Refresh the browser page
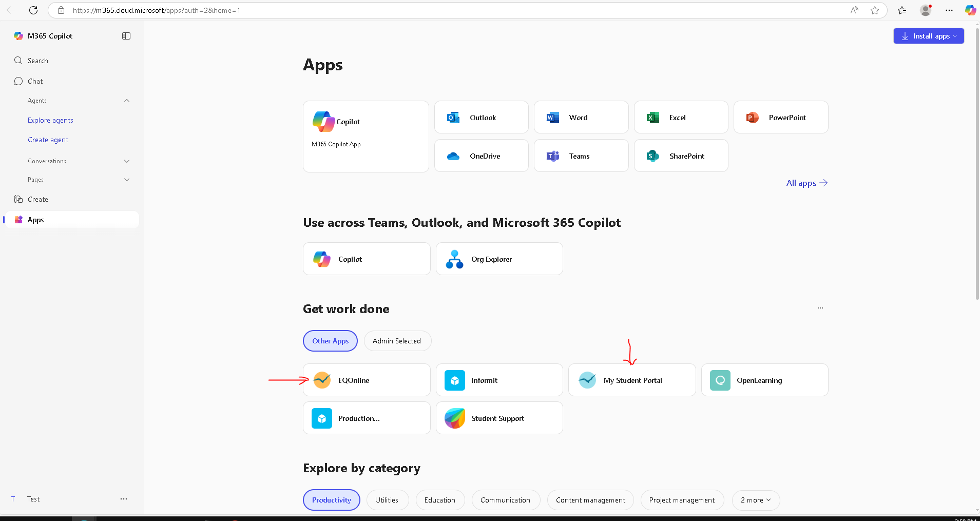 [x=33, y=10]
